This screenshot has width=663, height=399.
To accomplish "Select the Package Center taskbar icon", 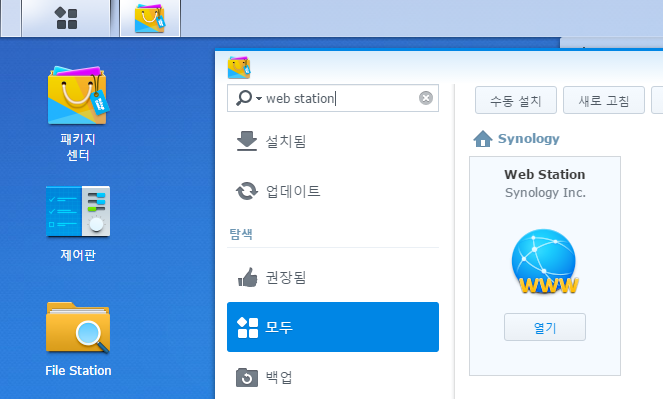I will click(x=150, y=18).
